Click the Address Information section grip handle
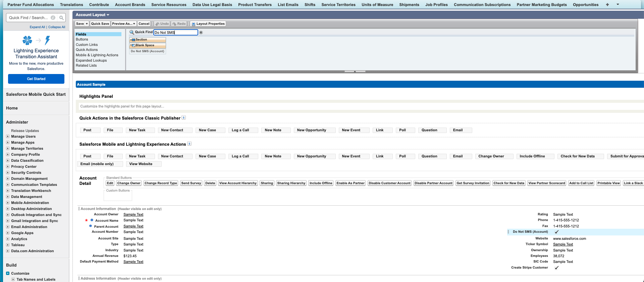This screenshot has height=282, width=644. coord(79,278)
